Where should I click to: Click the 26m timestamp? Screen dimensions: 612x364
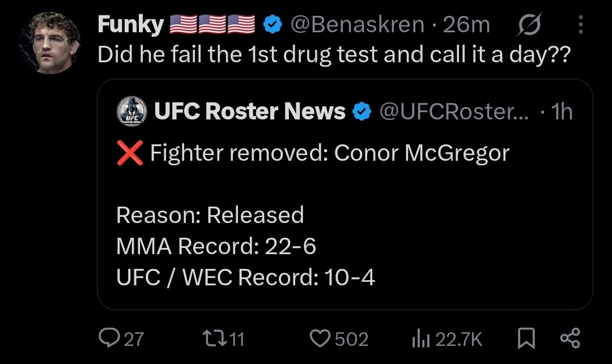[466, 24]
